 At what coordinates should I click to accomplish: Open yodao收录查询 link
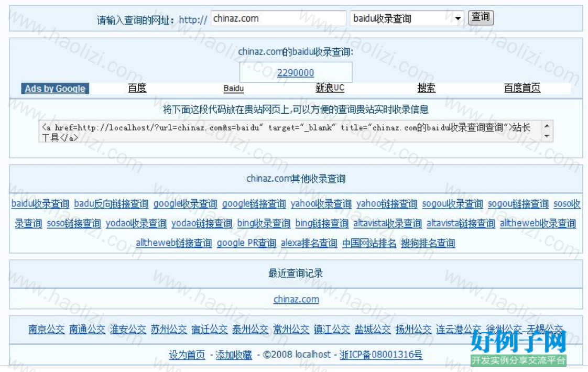[x=136, y=224]
